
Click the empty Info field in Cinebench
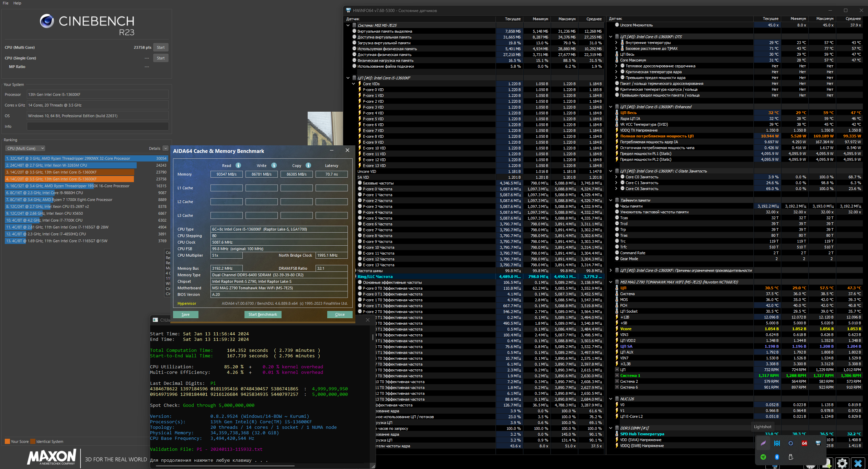pos(98,126)
